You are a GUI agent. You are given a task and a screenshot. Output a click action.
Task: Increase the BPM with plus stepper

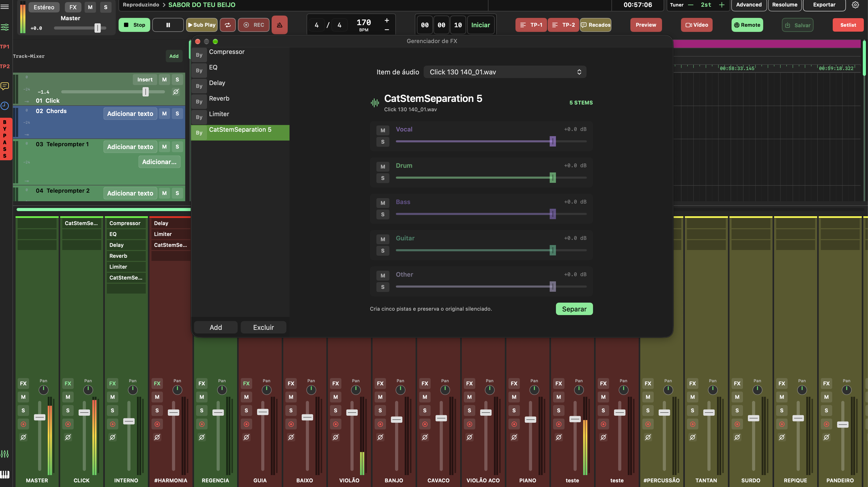click(387, 20)
